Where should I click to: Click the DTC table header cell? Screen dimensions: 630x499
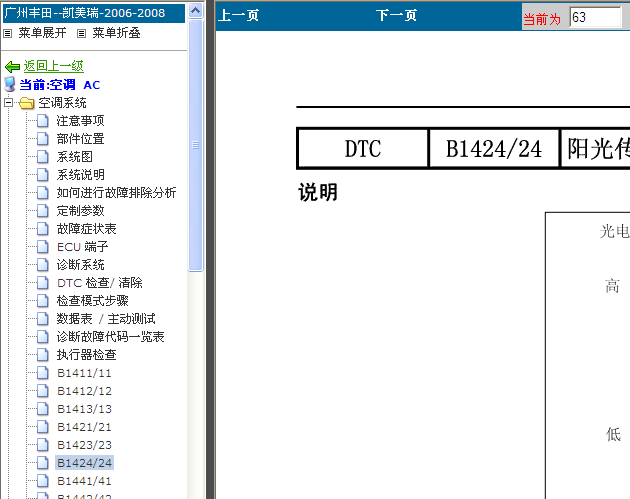pos(363,149)
